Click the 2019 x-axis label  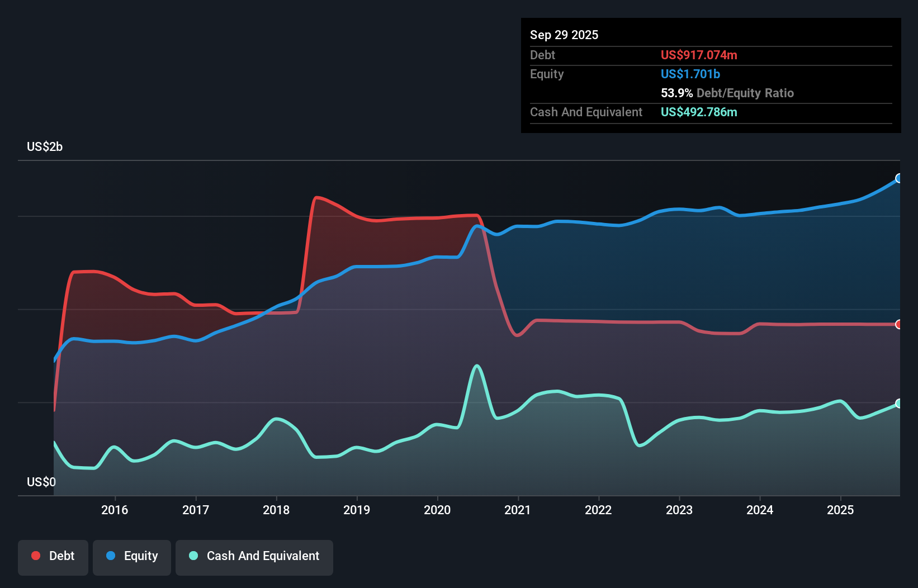pyautogui.click(x=357, y=510)
